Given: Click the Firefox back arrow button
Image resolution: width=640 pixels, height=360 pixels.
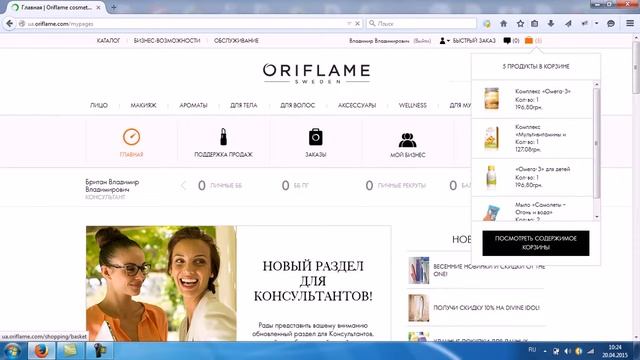Looking at the screenshot, I should 9,24.
